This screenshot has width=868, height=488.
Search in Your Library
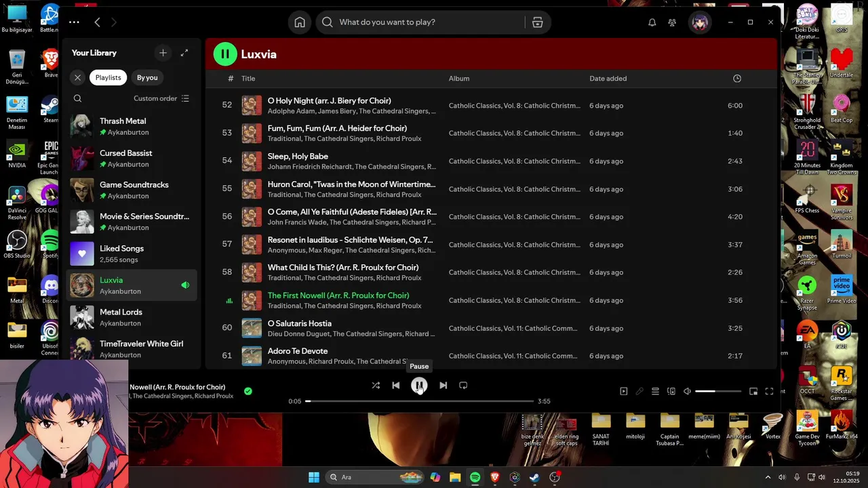pos(77,98)
